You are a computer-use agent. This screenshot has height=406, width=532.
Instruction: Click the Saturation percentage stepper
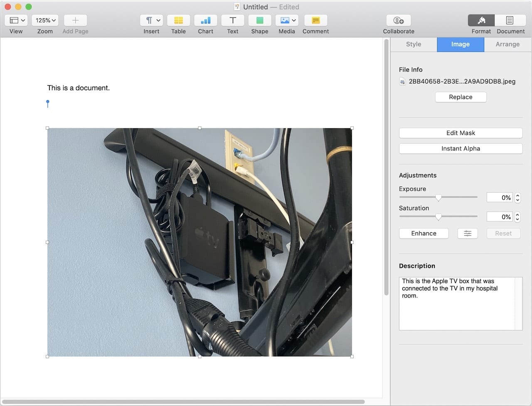(517, 217)
